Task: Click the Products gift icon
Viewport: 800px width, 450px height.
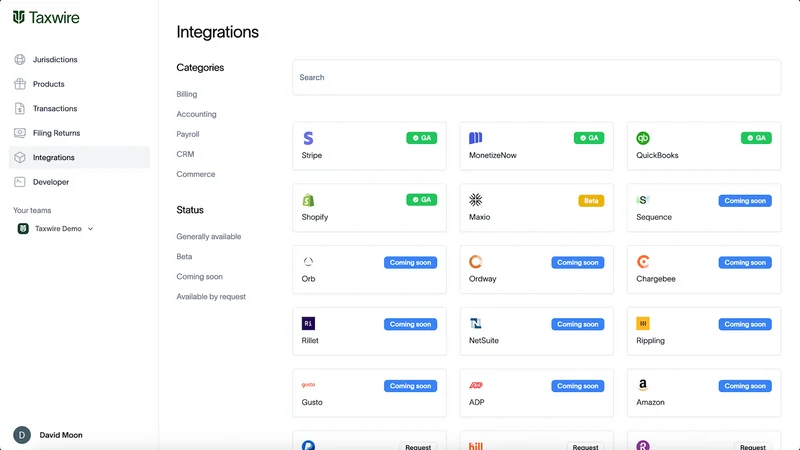Action: pos(20,84)
